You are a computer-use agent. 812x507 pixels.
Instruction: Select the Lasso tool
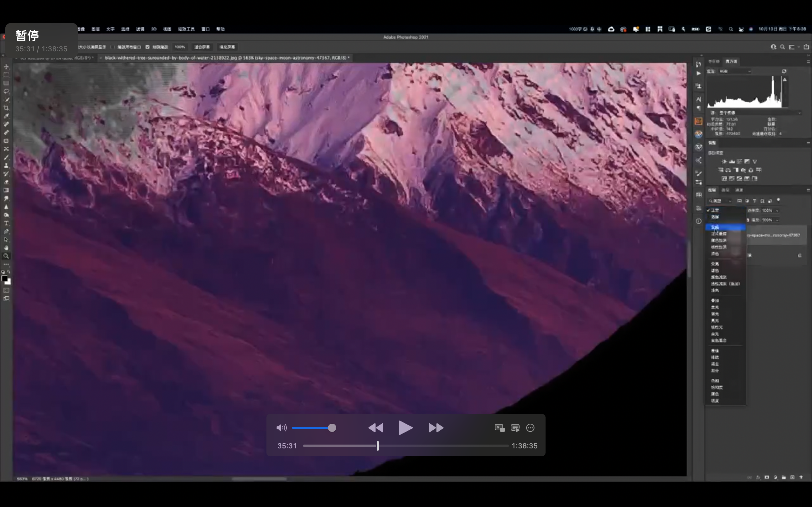6,91
